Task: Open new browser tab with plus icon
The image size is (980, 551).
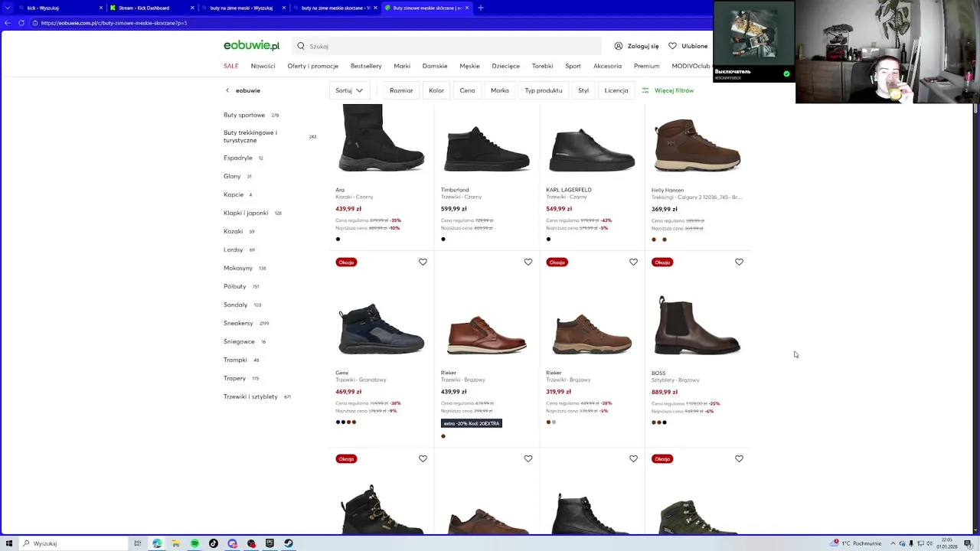Action: click(x=481, y=8)
